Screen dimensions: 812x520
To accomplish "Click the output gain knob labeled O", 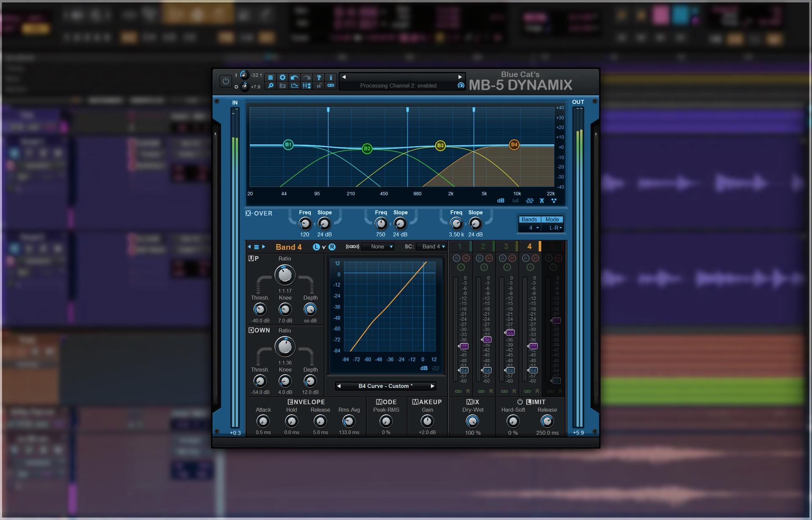I will click(244, 87).
